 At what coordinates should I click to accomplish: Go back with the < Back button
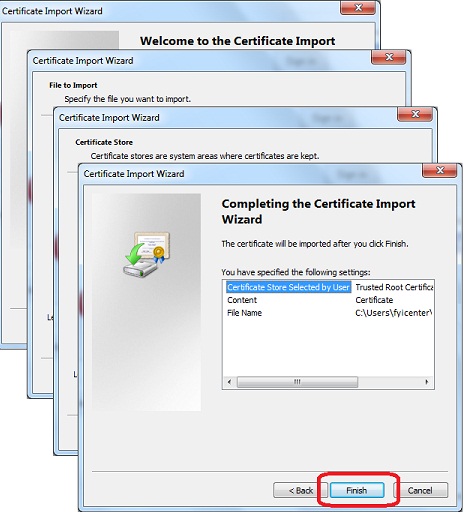tap(301, 490)
